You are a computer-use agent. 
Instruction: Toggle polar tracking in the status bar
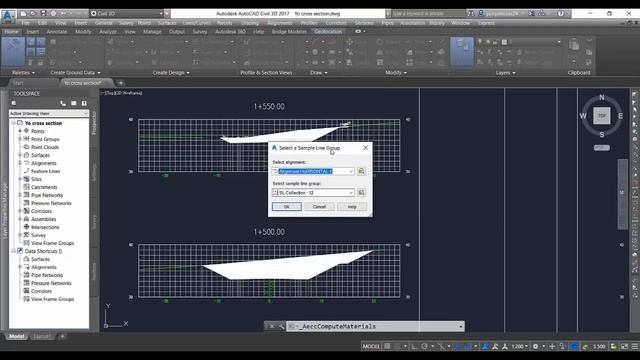(424, 347)
